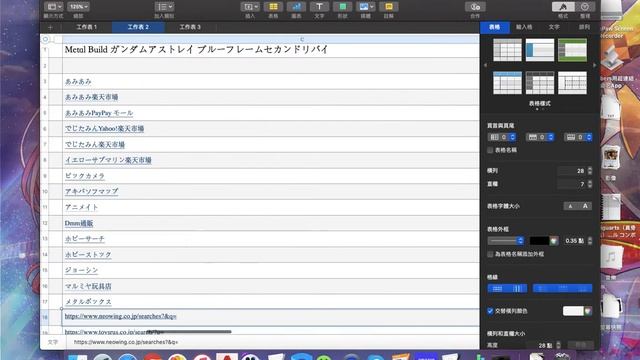Screen dimensions: 640x360
Task: Select sheet tab 工作表 2
Action: (x=138, y=27)
